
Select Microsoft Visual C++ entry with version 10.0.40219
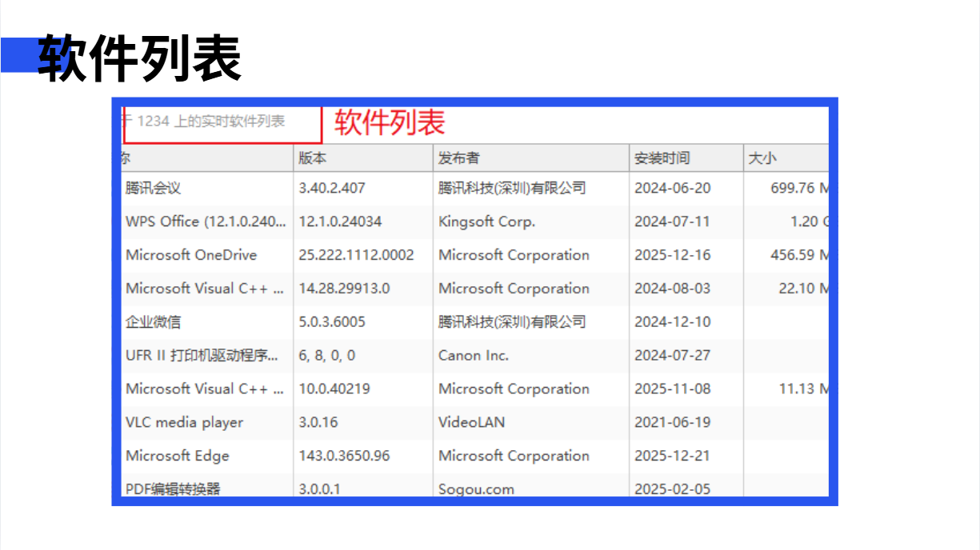click(x=205, y=389)
